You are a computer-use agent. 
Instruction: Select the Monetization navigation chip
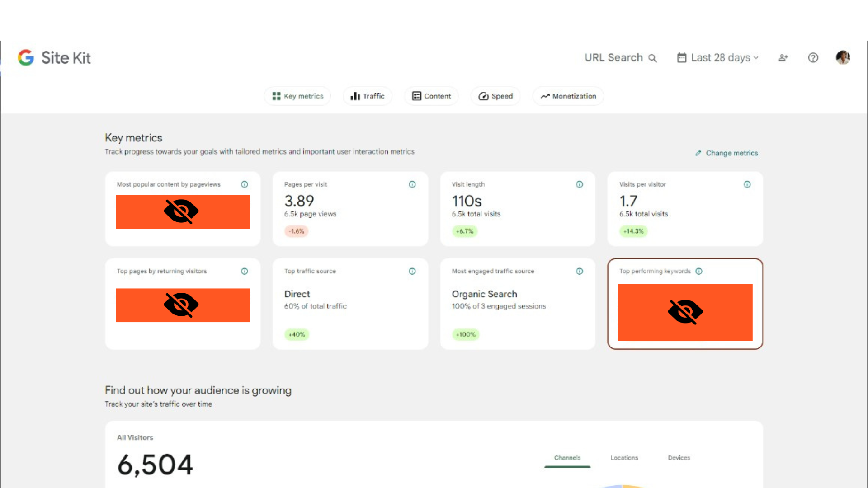pyautogui.click(x=568, y=96)
